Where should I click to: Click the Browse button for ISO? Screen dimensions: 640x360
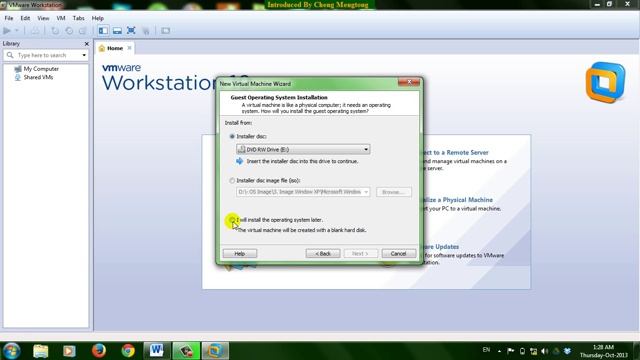coord(393,192)
